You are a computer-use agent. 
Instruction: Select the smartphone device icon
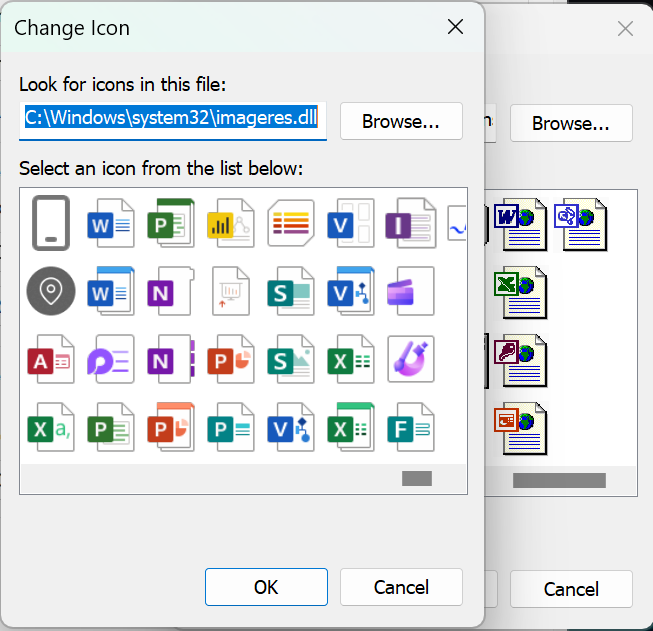click(x=51, y=222)
